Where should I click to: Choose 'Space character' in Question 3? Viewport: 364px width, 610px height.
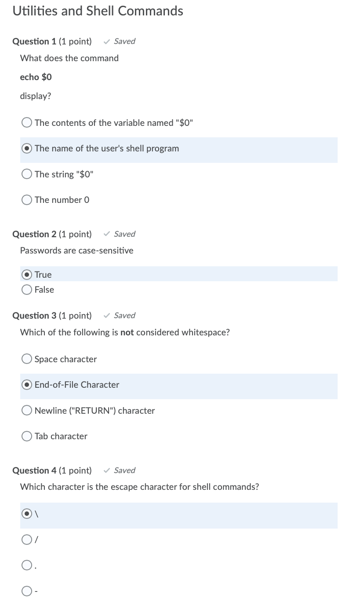pos(26,359)
